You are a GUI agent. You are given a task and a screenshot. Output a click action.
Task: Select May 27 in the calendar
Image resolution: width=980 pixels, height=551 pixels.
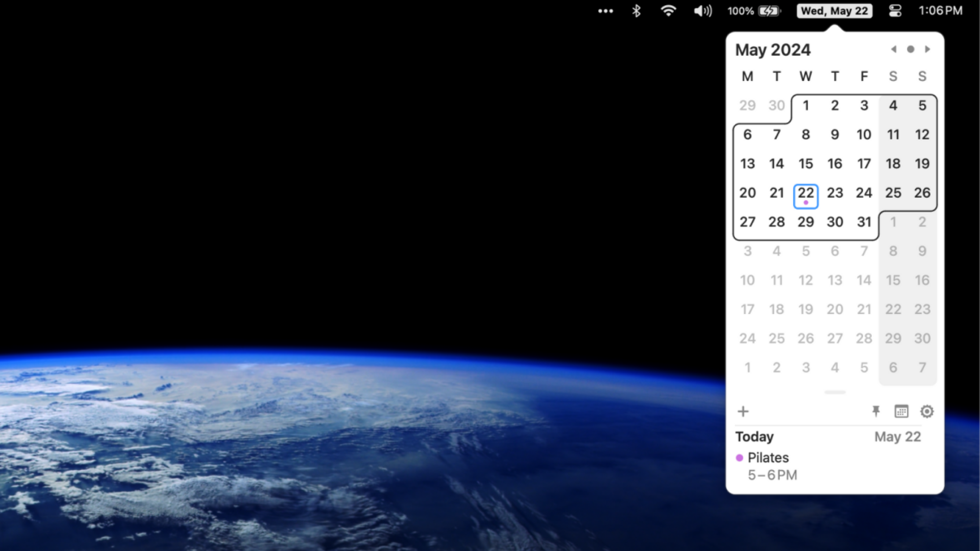point(747,222)
